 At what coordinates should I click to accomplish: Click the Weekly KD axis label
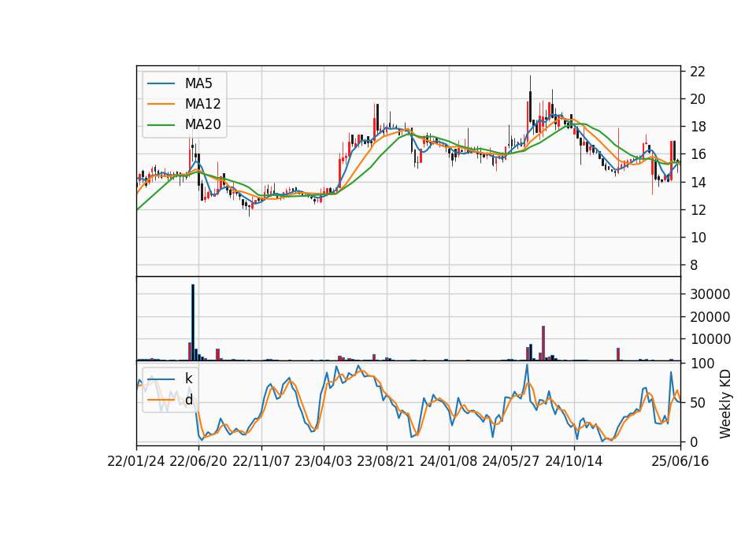(724, 404)
